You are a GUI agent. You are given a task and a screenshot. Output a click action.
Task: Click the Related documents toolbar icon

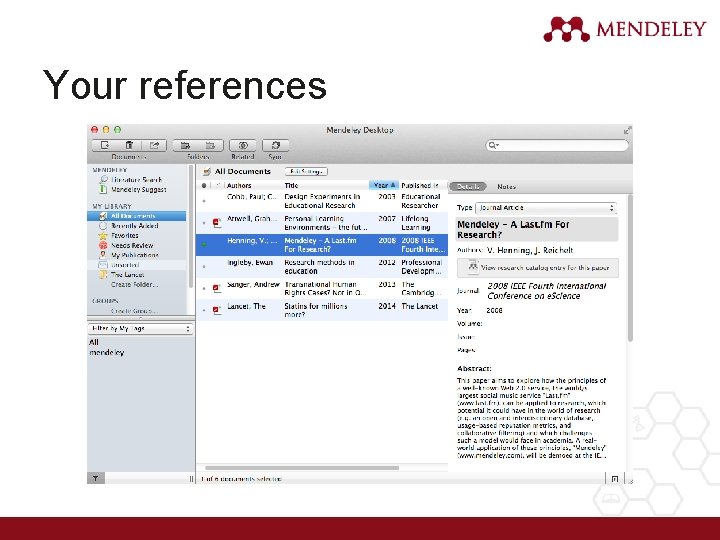click(x=242, y=145)
